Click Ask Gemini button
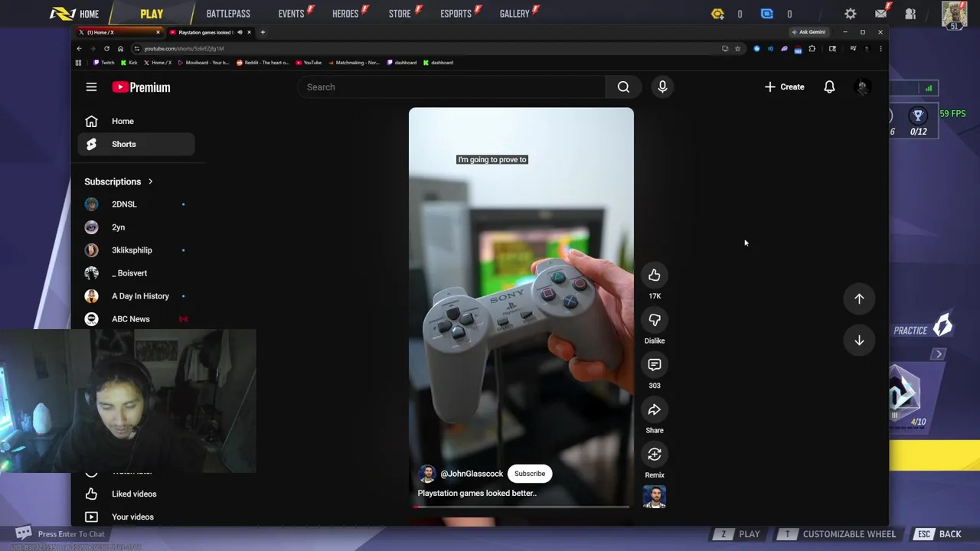 [x=809, y=32]
